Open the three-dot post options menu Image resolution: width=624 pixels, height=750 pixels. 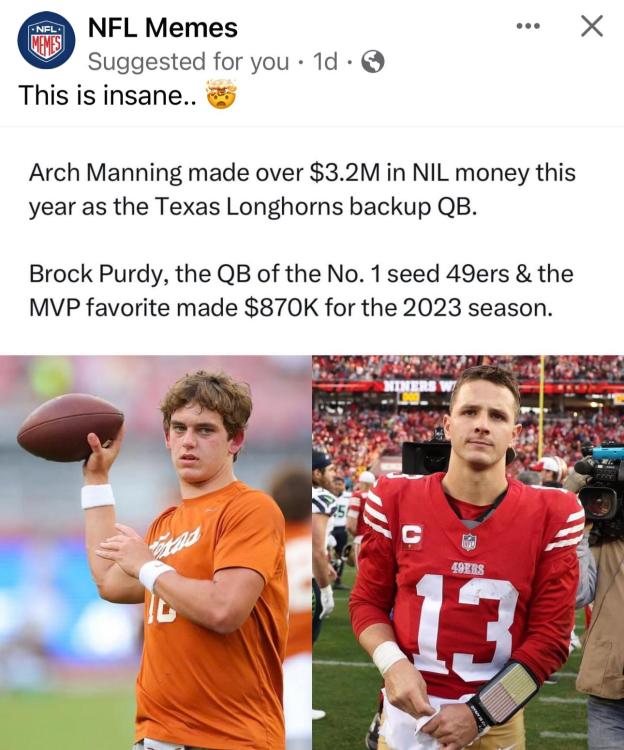click(528, 27)
